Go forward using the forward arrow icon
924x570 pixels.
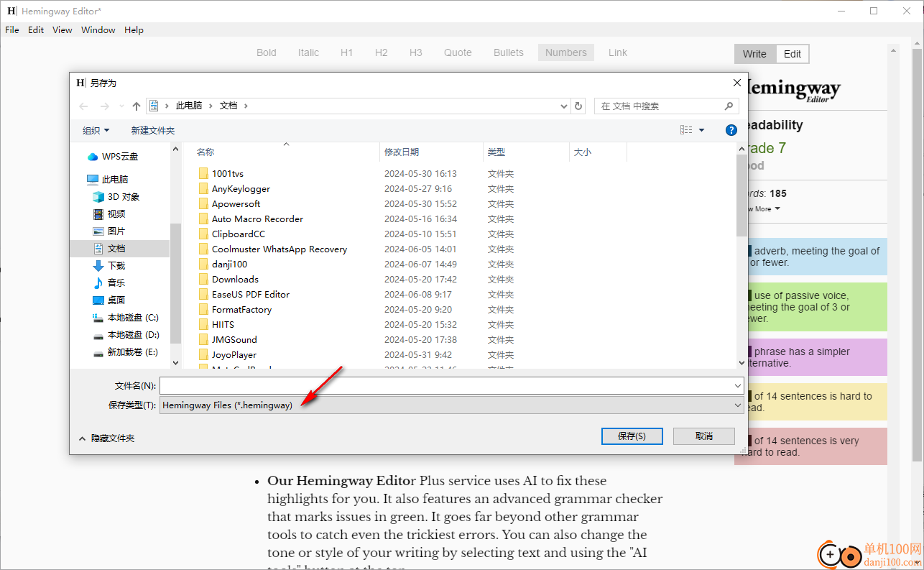(x=105, y=106)
